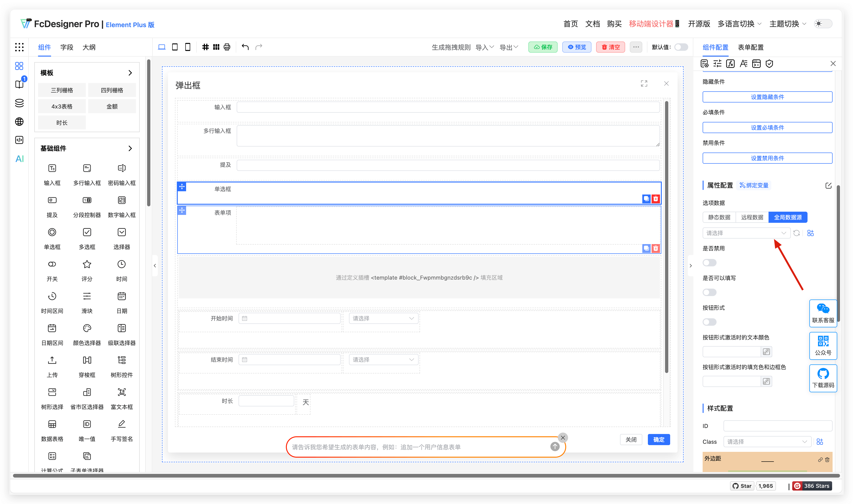Open the 按钮形式激活时的文本颜色 color picker
Viewport: 853px width, 504px height.
pyautogui.click(x=766, y=352)
